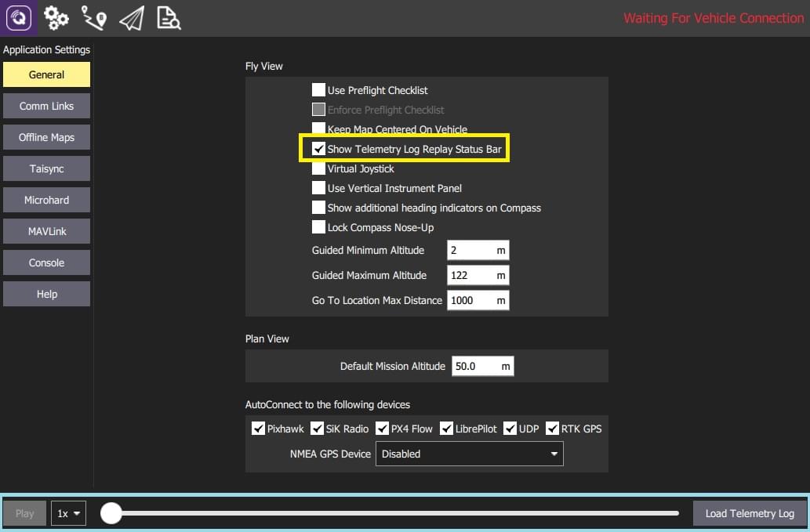
Task: Enable the Virtual Joystick option
Action: 318,168
